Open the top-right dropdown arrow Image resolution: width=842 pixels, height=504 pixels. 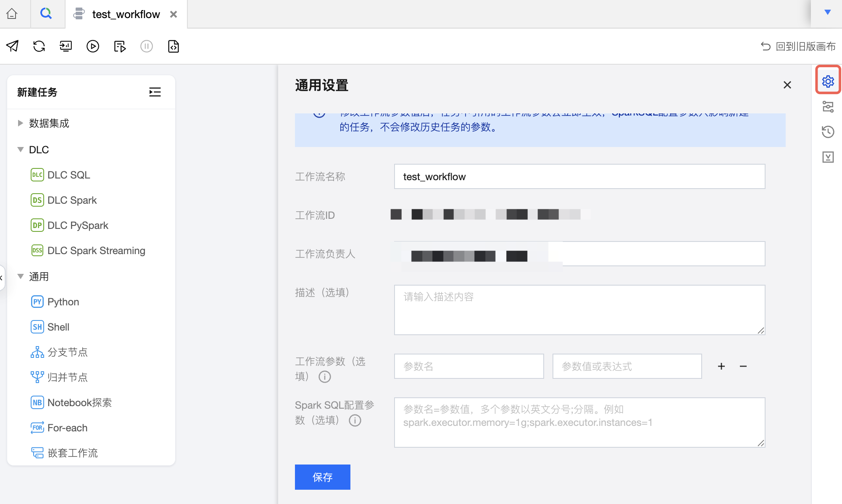coord(827,12)
